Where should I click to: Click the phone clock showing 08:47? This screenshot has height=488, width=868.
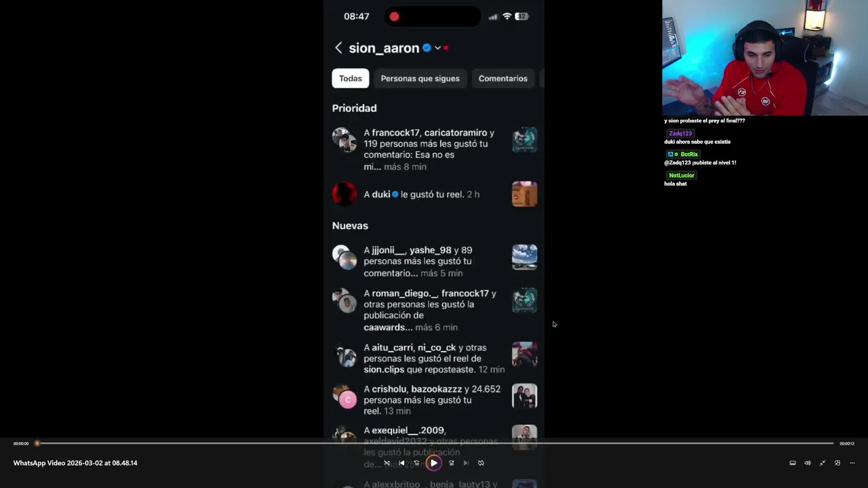pos(356,16)
